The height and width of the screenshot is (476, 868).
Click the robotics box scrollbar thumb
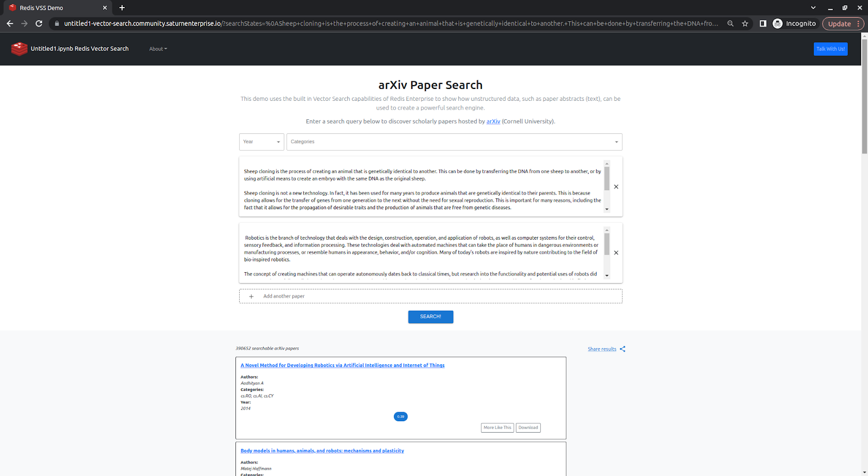point(607,245)
